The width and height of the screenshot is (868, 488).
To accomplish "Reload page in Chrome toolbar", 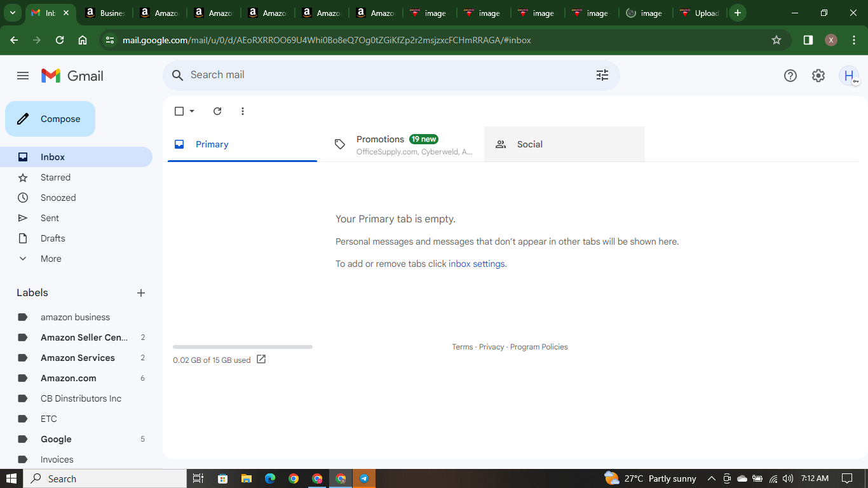I will pos(60,40).
